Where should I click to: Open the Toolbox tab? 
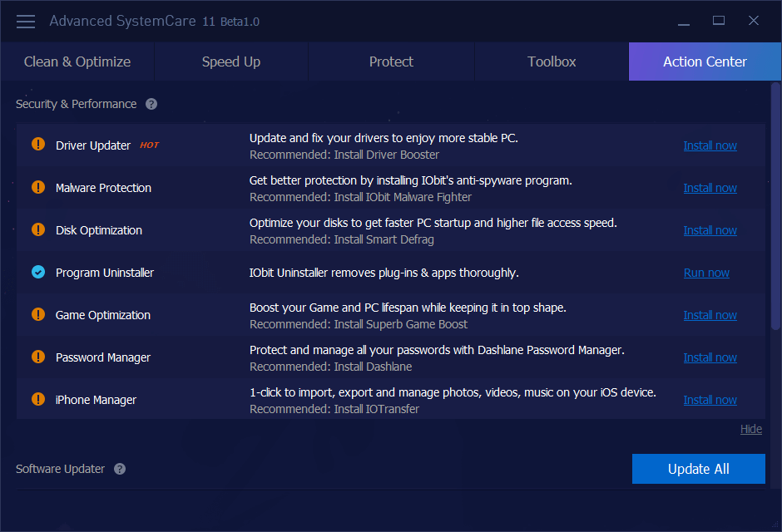(552, 62)
